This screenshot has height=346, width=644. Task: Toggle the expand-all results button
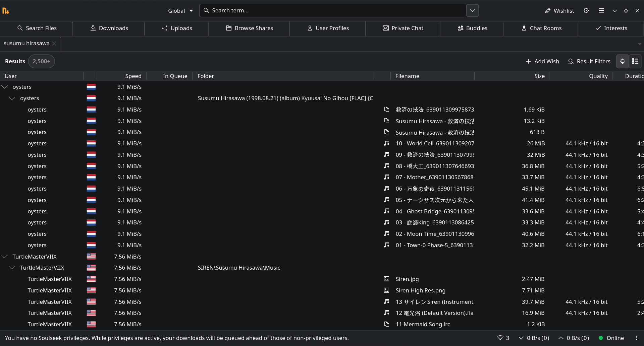[623, 61]
